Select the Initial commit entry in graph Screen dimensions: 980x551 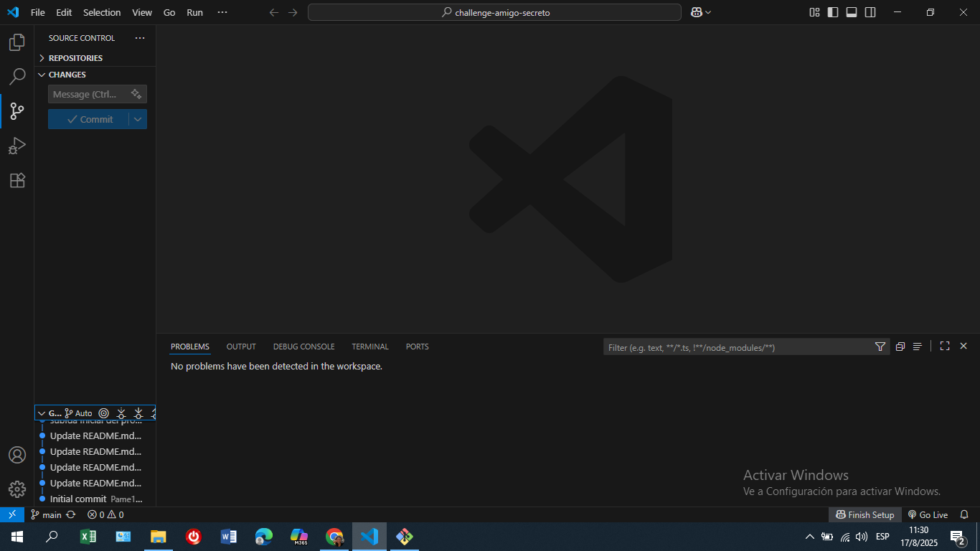(x=95, y=499)
